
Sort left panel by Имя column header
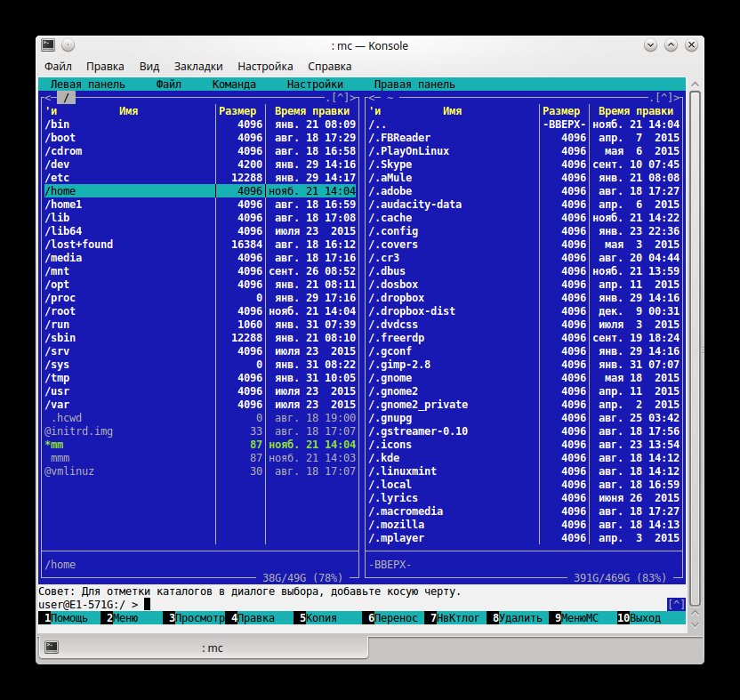pyautogui.click(x=128, y=111)
